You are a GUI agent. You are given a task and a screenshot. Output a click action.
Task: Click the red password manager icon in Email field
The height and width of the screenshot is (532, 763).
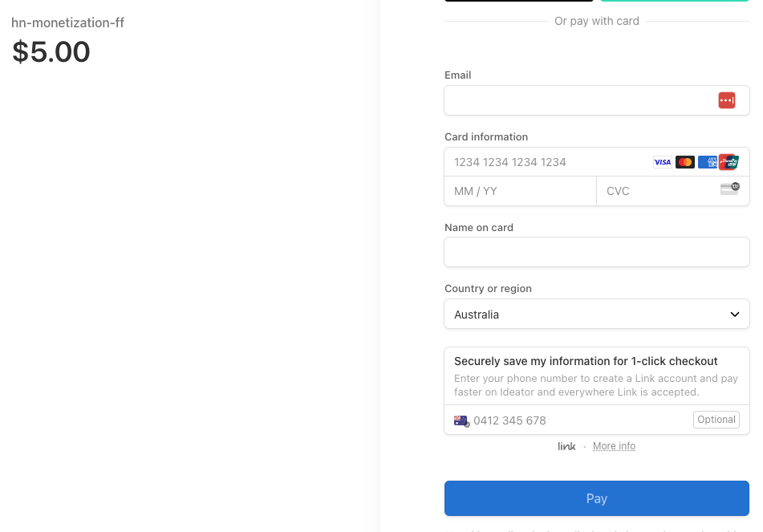(727, 100)
